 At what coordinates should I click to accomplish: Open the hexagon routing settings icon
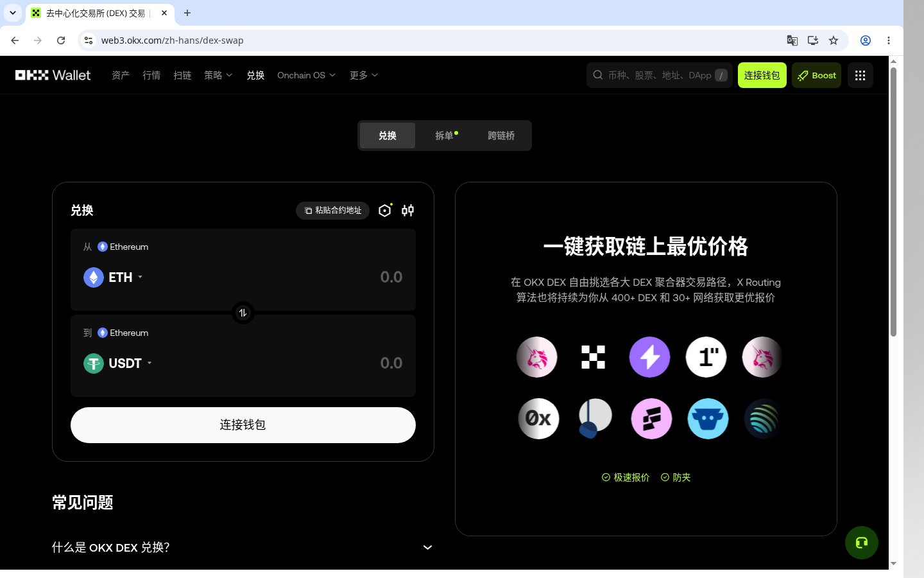pyautogui.click(x=385, y=211)
